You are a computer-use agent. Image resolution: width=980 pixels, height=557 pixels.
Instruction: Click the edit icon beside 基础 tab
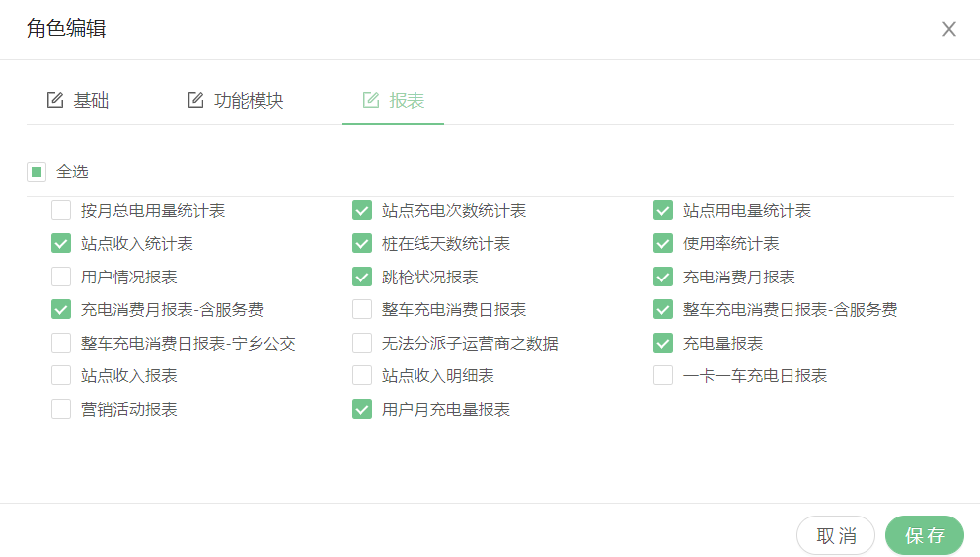pyautogui.click(x=55, y=100)
